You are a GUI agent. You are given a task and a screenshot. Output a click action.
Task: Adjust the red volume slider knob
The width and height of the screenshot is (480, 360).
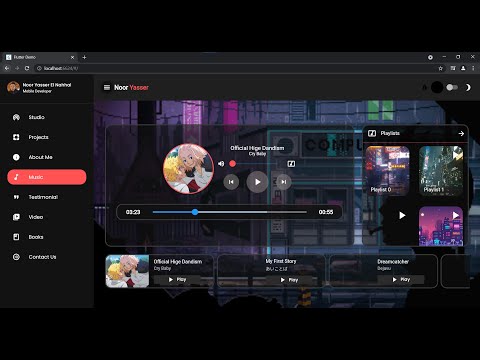233,164
